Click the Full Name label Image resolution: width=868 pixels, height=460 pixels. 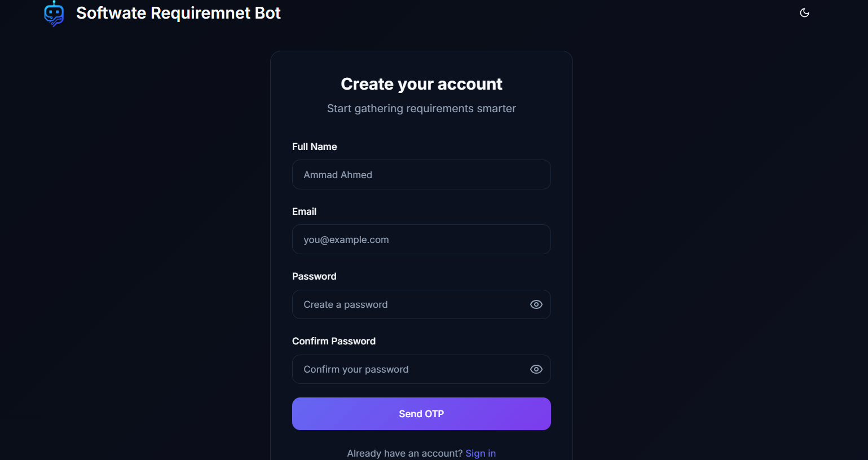(x=314, y=147)
